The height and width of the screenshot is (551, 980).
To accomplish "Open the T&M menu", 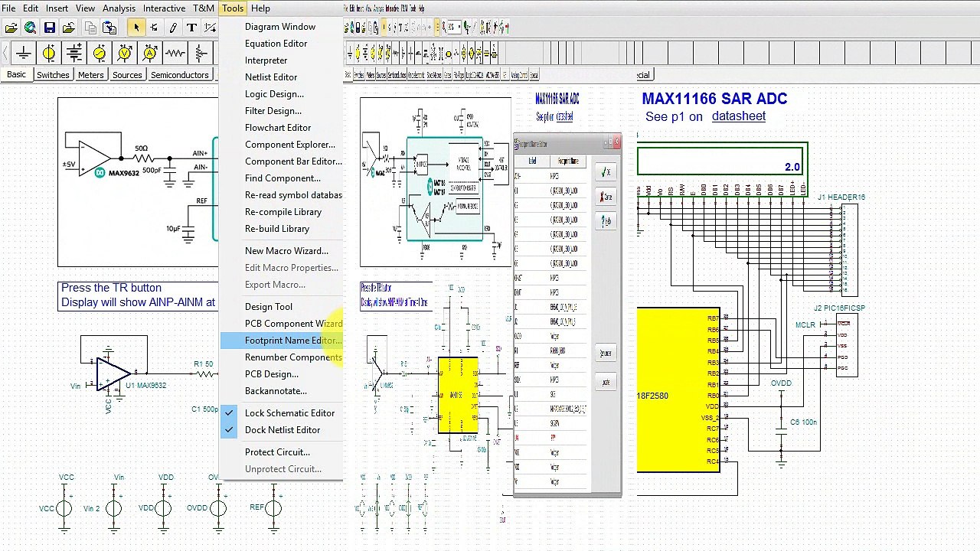I will (203, 8).
